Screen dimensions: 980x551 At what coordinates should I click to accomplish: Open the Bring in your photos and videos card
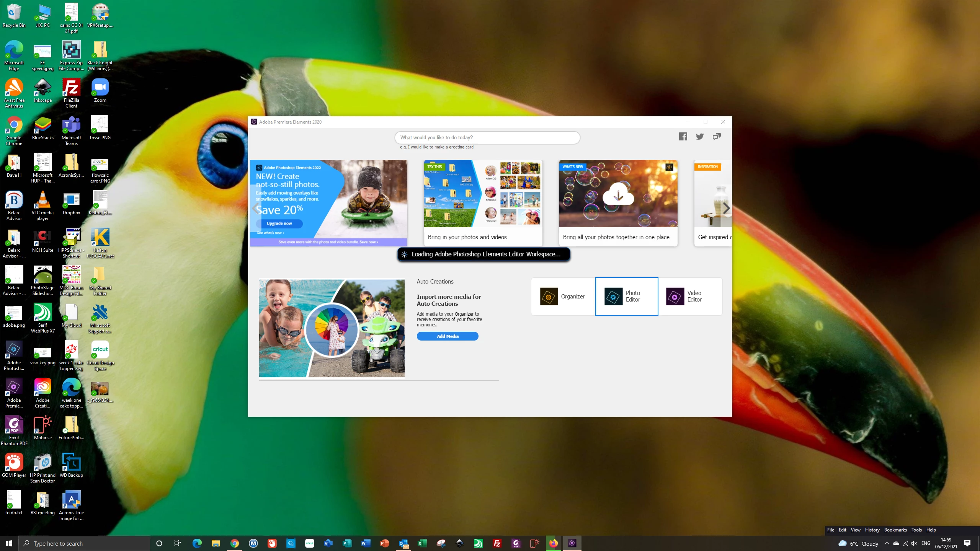[483, 203]
